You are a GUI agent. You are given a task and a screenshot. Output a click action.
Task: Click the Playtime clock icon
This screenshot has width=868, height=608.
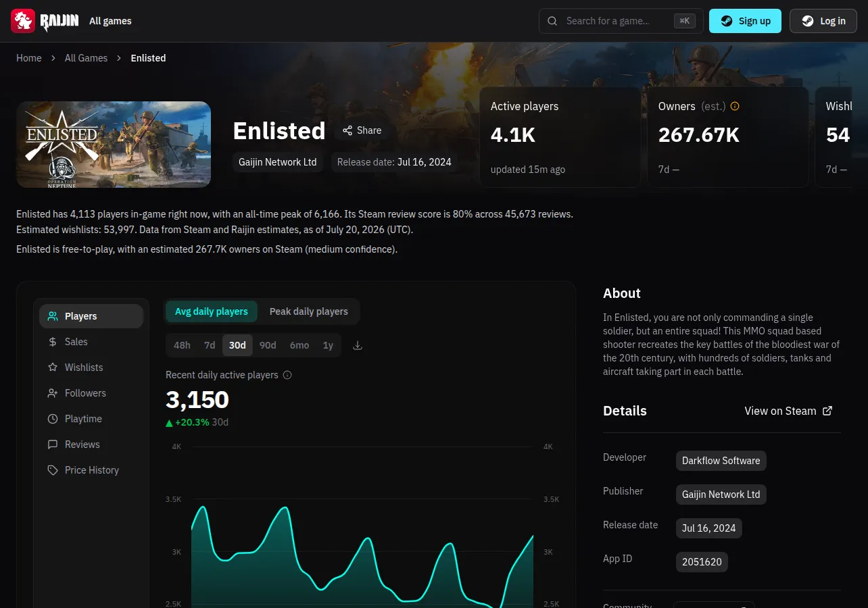tap(53, 419)
